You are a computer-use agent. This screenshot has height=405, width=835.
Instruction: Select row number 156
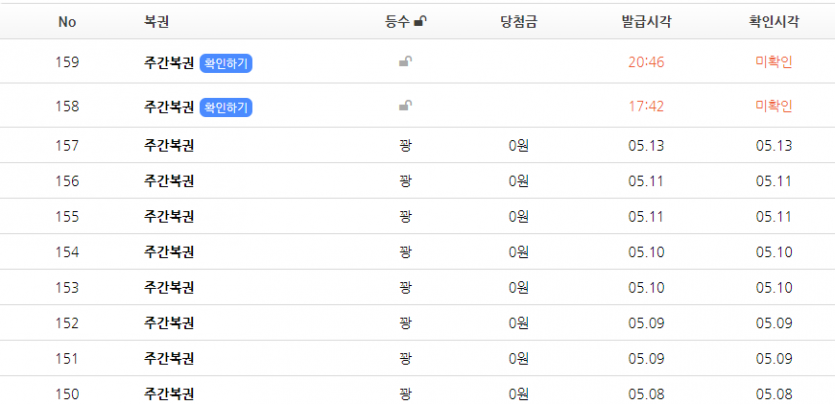[x=67, y=181]
